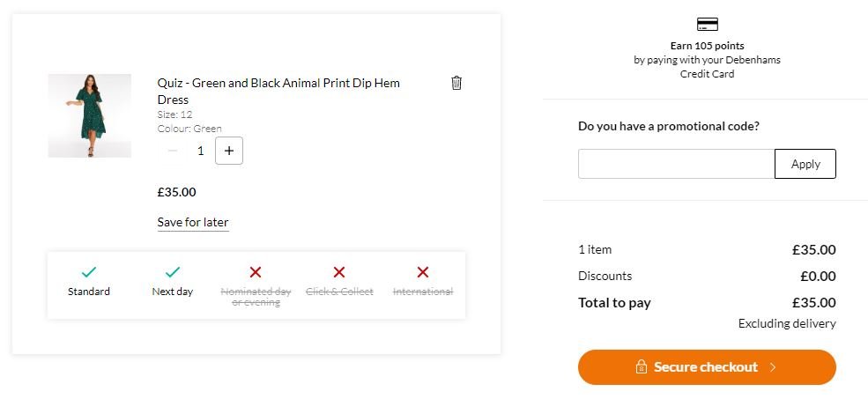Click the red cross above Click & Collect
This screenshot has height=399, width=868.
(339, 271)
